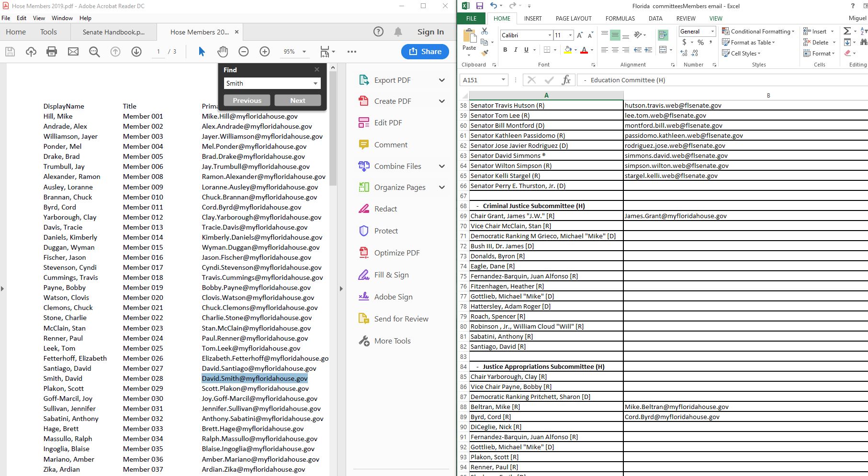Click Previous in the Find box
This screenshot has width=868, height=476.
(247, 100)
